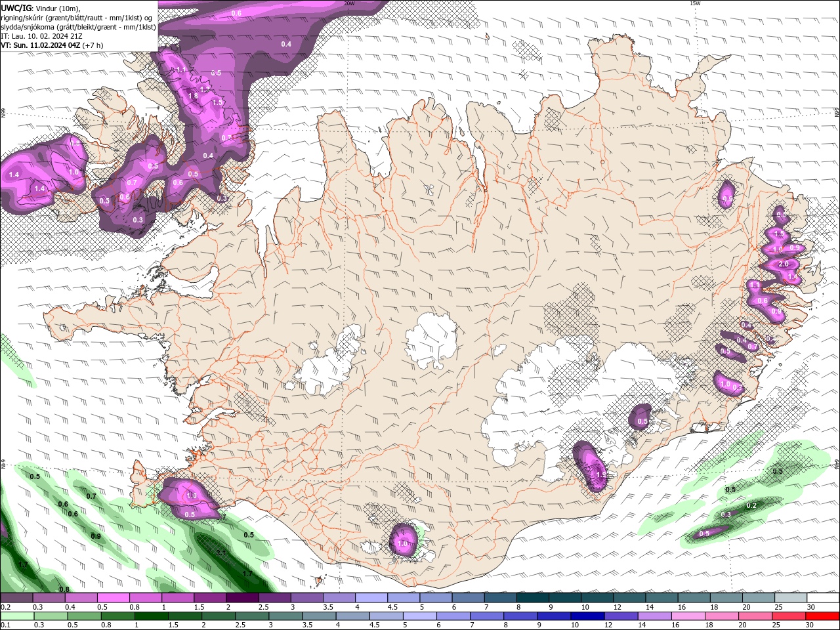Pick snow legend swatch between 0.5 and 0.8

coord(113,598)
